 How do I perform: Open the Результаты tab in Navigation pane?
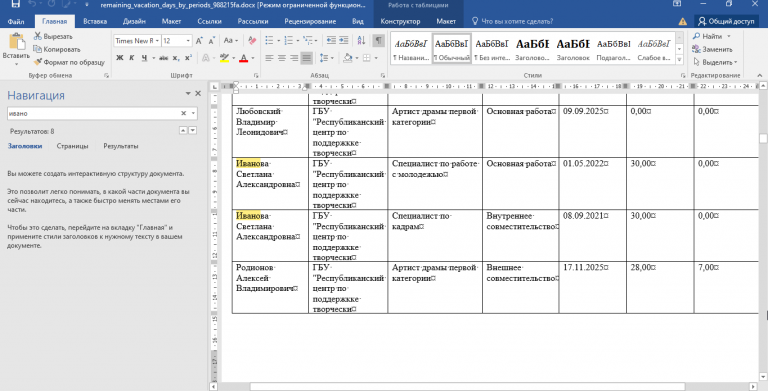[120, 146]
